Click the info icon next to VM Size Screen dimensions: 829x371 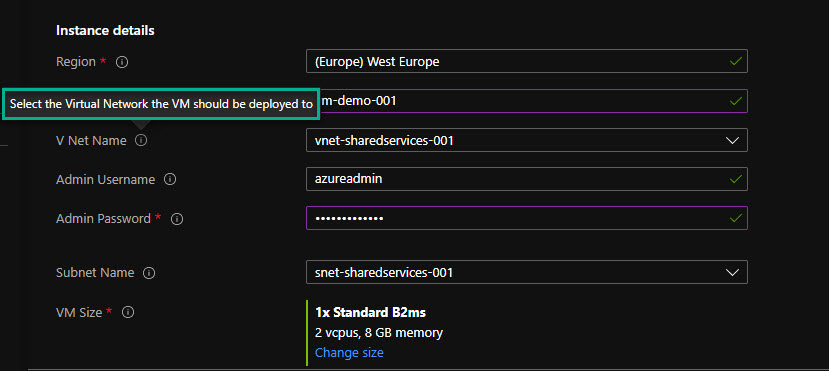point(128,312)
